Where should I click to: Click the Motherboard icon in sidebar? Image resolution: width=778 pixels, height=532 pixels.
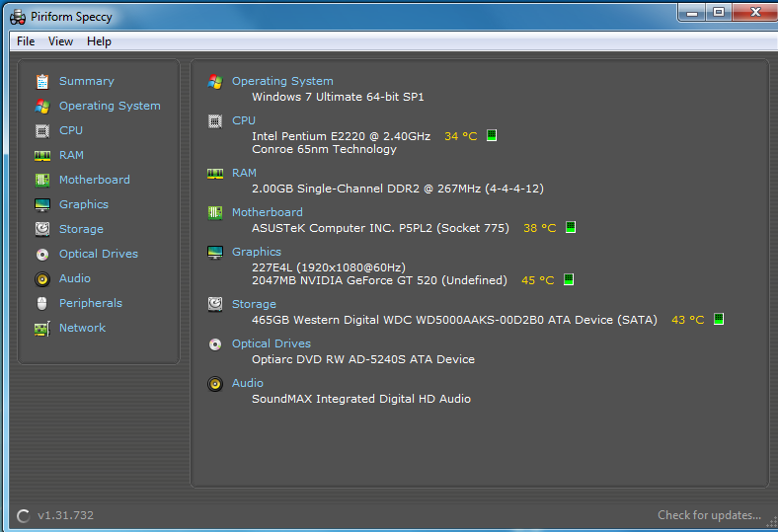point(42,180)
